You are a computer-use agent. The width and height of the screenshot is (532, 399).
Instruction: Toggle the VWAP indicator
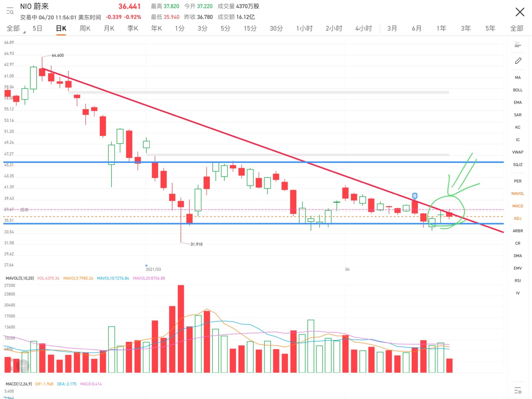pos(518,152)
